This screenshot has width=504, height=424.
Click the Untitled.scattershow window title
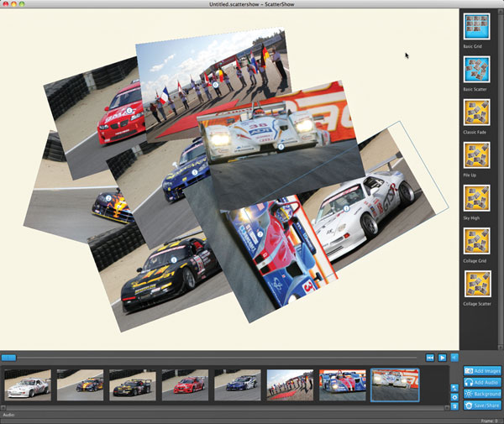point(252,4)
